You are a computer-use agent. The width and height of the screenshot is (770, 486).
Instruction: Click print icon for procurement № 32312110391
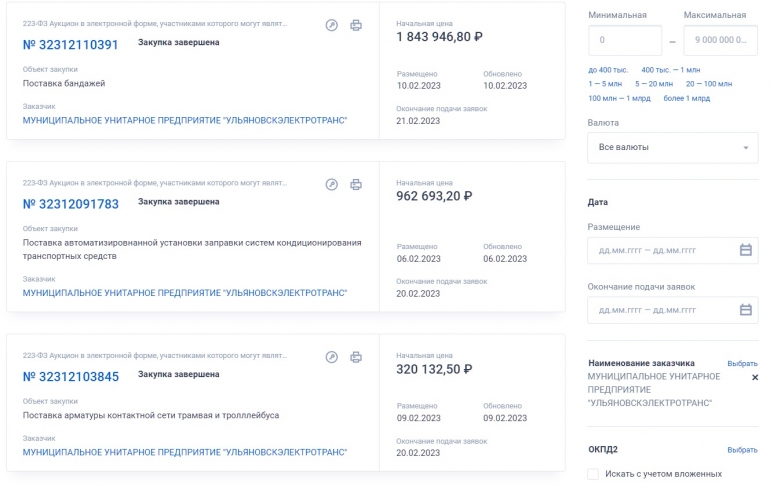point(356,25)
